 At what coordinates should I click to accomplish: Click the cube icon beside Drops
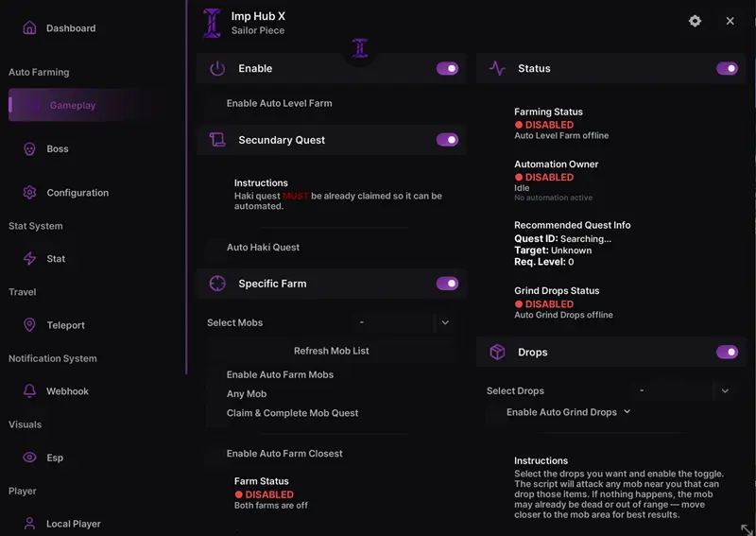(497, 353)
